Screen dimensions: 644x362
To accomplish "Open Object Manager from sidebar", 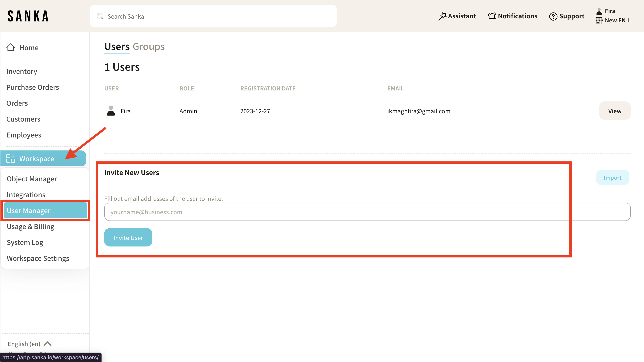I will pos(32,179).
